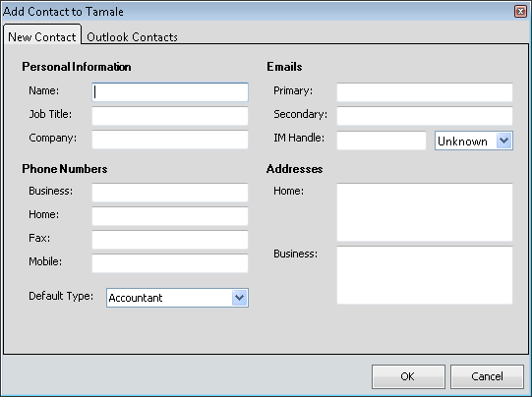532x397 pixels.
Task: Cancel adding the contact
Action: (x=487, y=376)
